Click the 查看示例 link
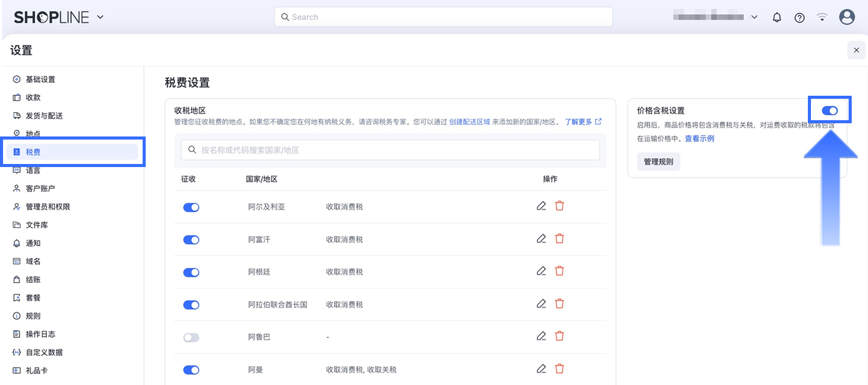This screenshot has width=868, height=385. [699, 139]
